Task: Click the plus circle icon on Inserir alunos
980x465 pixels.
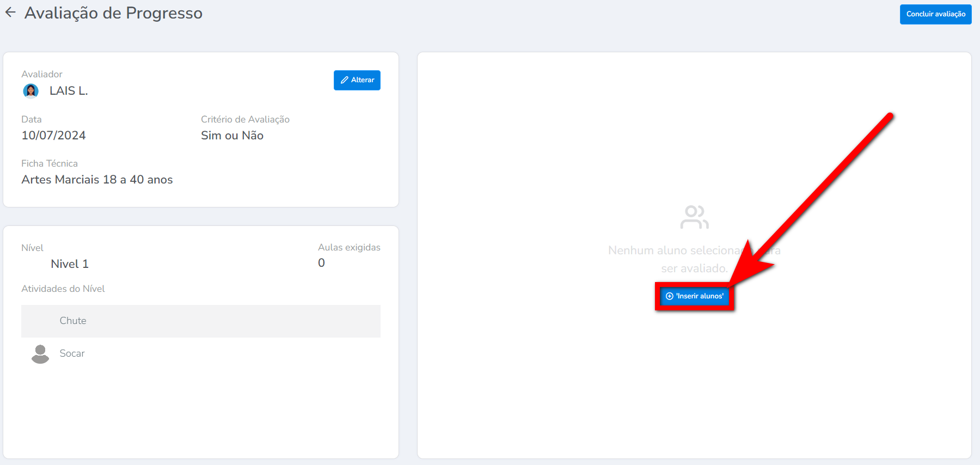Action: [670, 296]
